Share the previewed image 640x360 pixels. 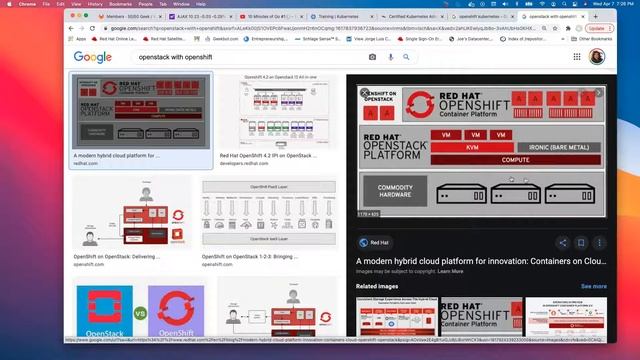[563, 243]
